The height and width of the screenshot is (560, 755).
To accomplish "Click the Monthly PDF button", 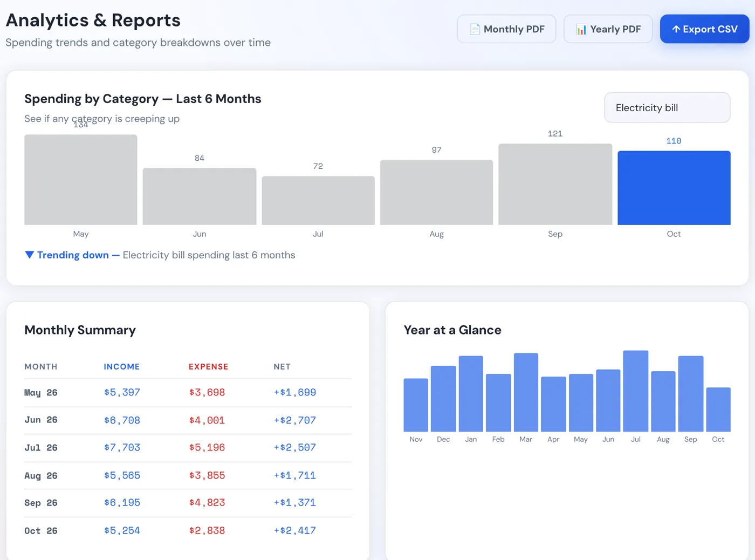I will 506,29.
